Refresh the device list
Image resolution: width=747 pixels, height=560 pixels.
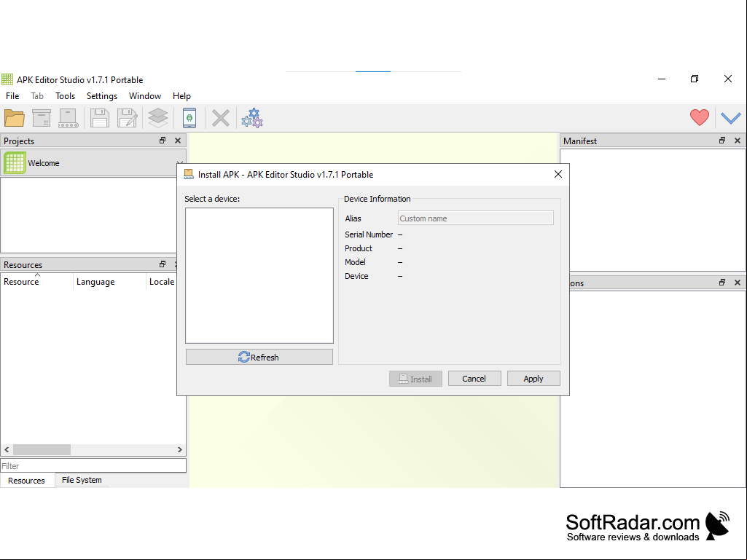coord(259,357)
